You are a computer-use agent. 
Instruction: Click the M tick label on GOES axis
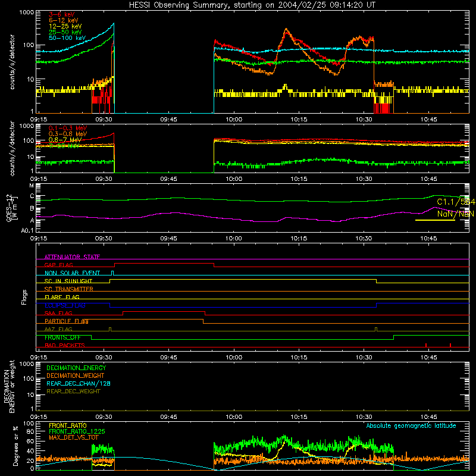[x=32, y=185]
